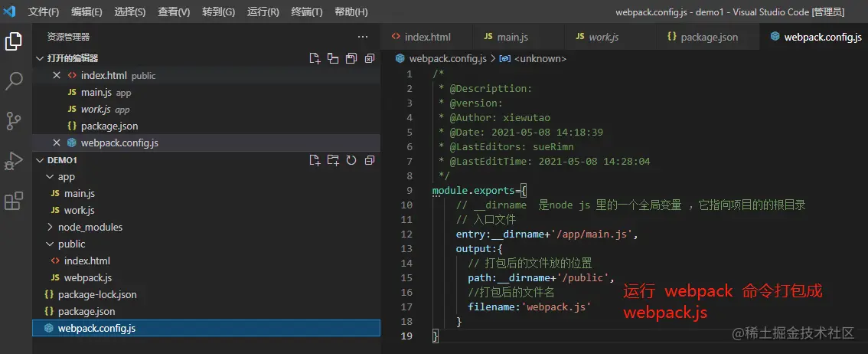The width and height of the screenshot is (868, 354).
Task: Switch to the index.html editor tab
Action: click(x=427, y=37)
